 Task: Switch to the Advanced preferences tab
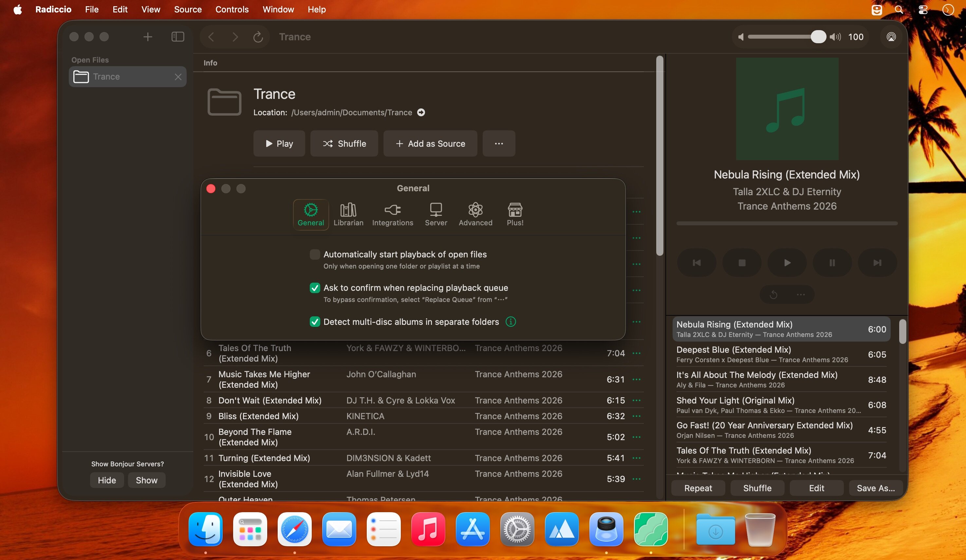[475, 214]
